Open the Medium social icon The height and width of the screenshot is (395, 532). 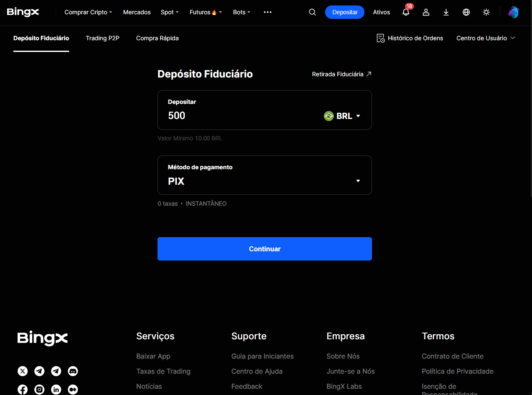point(73,390)
